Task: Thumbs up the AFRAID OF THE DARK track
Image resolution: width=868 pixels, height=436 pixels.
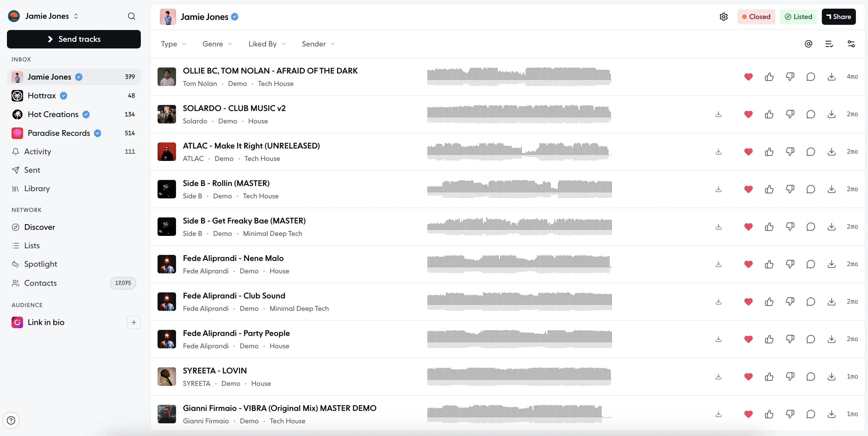Action: point(769,77)
